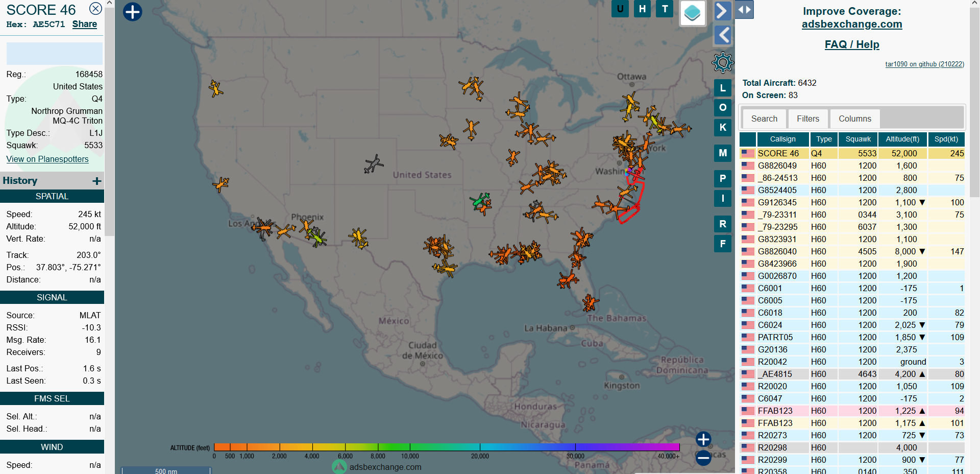Toggle the K button on map
This screenshot has width=980, height=474.
pos(723,127)
